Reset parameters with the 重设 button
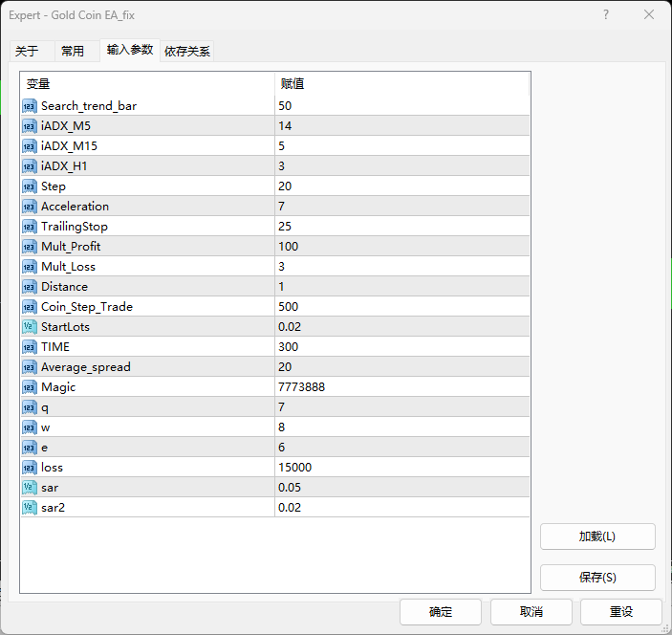This screenshot has height=635, width=672. [x=621, y=612]
